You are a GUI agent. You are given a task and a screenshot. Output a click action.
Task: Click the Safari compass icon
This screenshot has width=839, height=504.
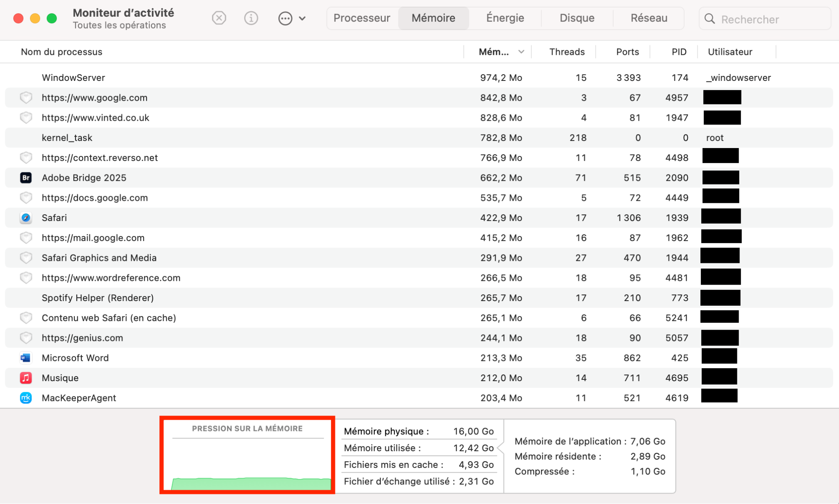click(x=26, y=218)
